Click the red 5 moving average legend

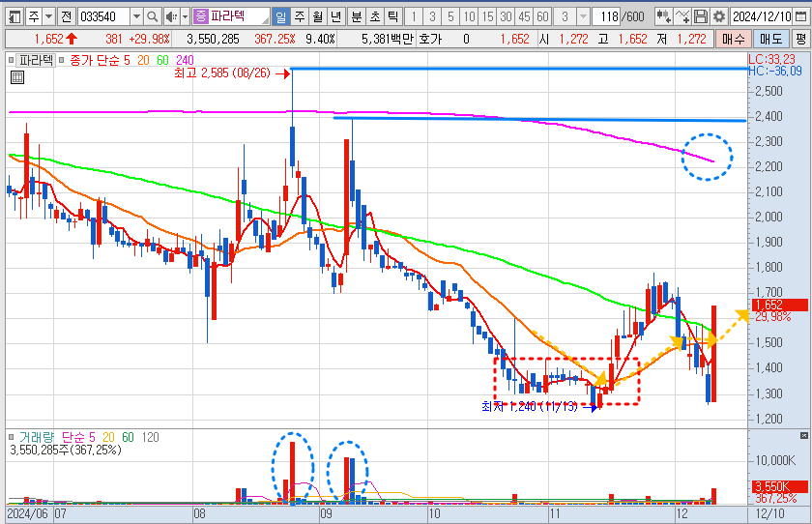coord(127,61)
